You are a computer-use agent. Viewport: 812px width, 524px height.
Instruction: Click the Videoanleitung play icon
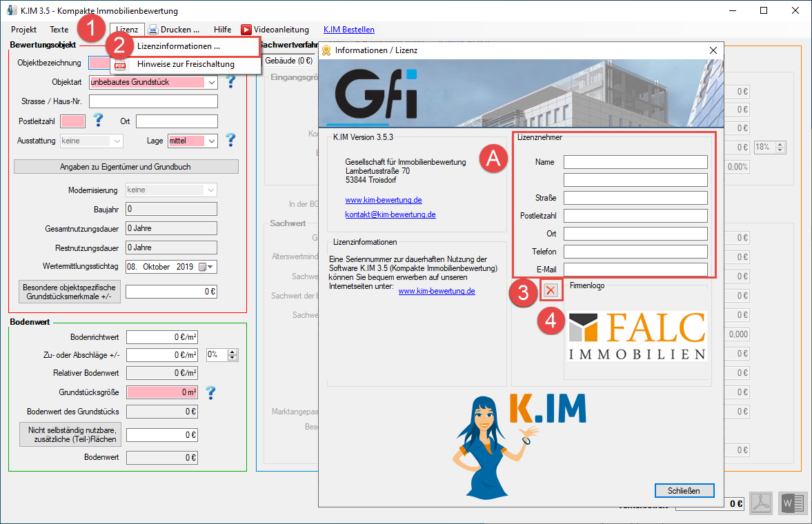(246, 30)
